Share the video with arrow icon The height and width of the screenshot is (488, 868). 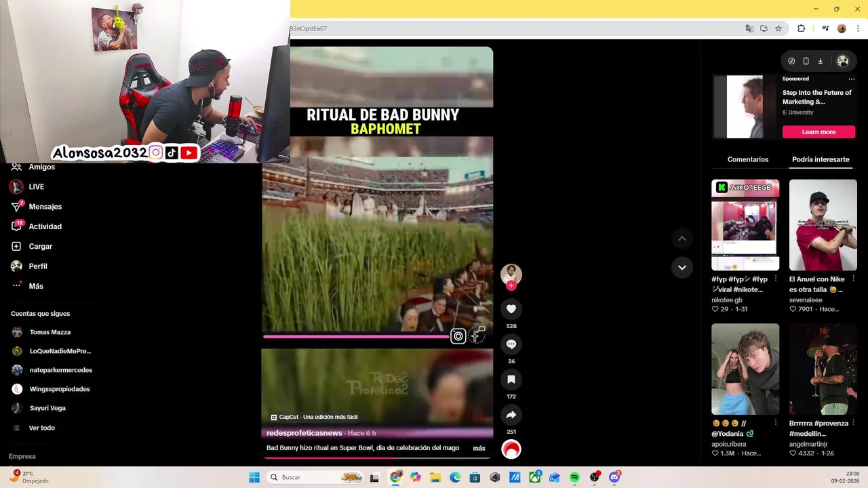click(511, 415)
